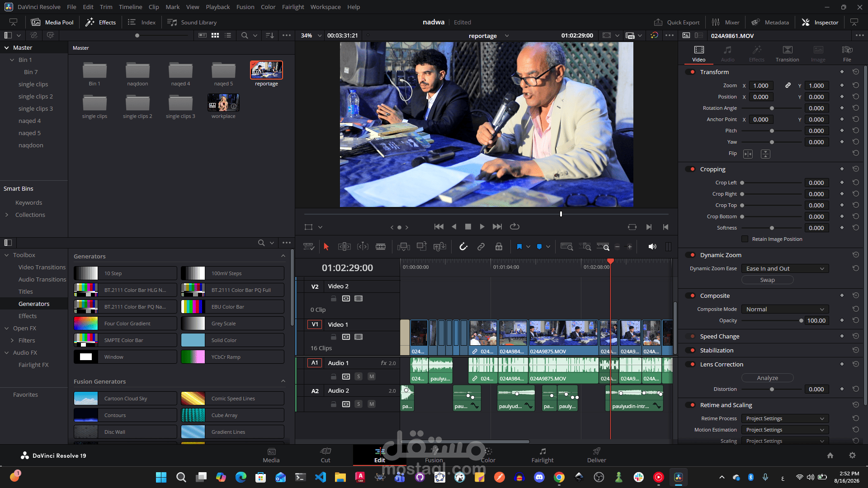Viewport: 868px width, 488px height.
Task: Mute the Audio 1 track
Action: [x=372, y=376]
